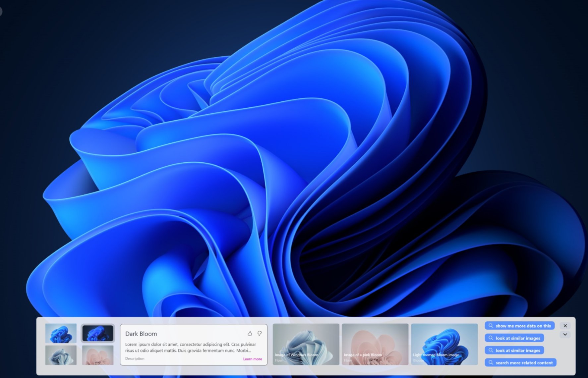Click the Description label under the Dark Bloom text
The height and width of the screenshot is (378, 588).
point(135,358)
